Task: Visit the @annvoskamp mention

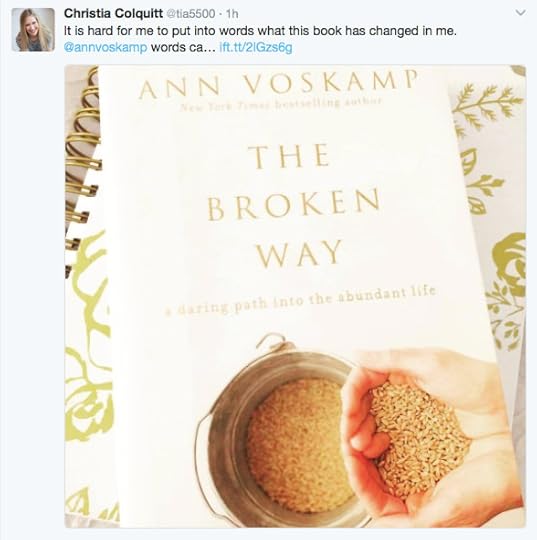Action: tap(106, 47)
